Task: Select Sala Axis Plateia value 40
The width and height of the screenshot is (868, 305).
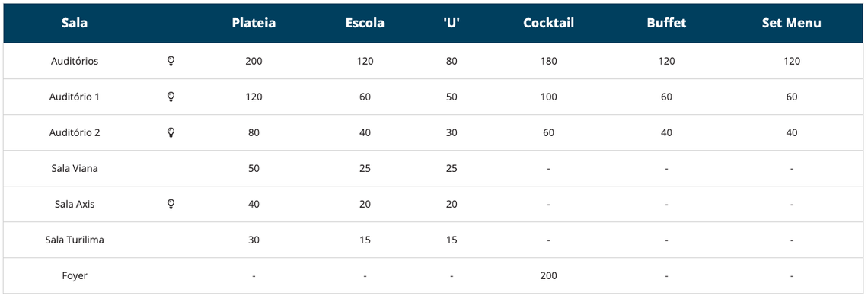Action: tap(254, 205)
